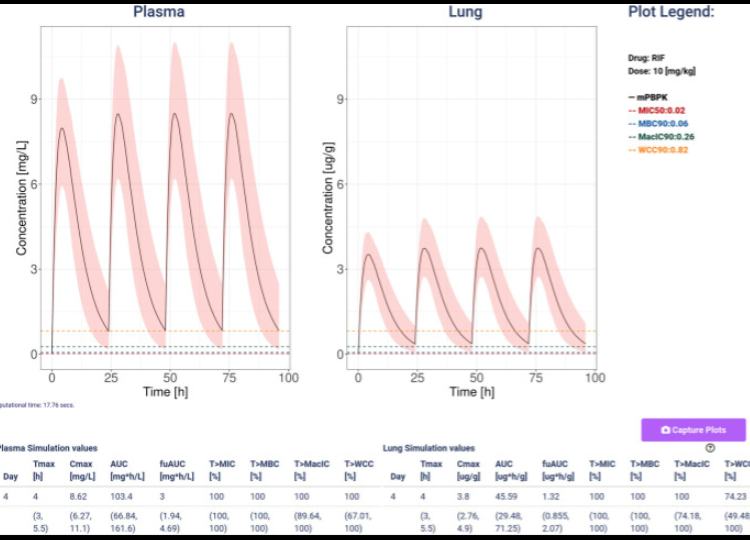Click the Plasma AUC value 103.4
The height and width of the screenshot is (540, 750).
[x=121, y=496]
